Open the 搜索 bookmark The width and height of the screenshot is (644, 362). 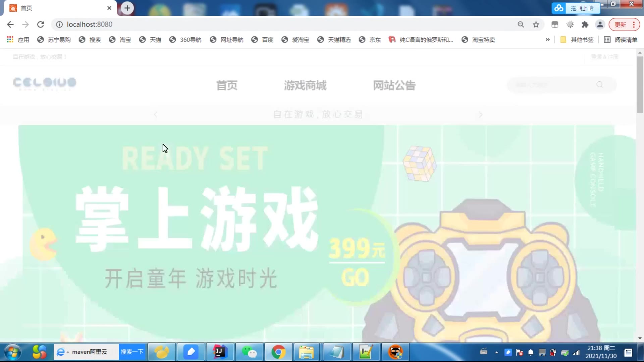click(x=90, y=40)
